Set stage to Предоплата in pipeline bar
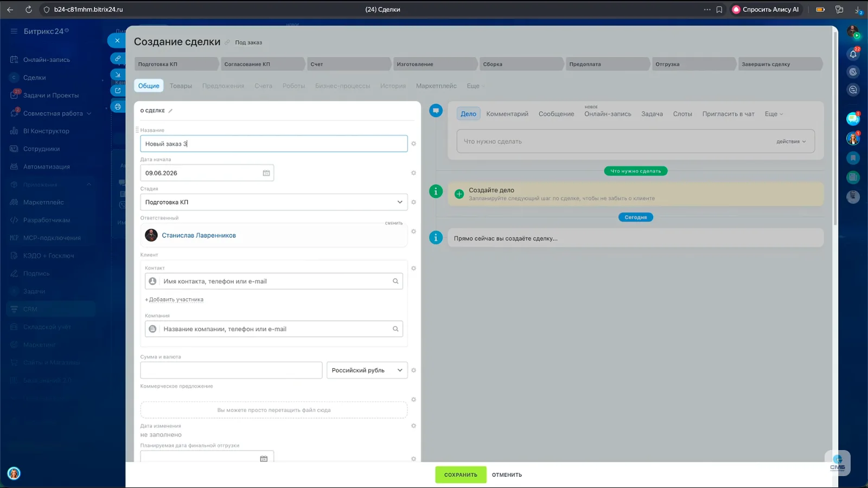The height and width of the screenshot is (488, 868). [x=608, y=64]
